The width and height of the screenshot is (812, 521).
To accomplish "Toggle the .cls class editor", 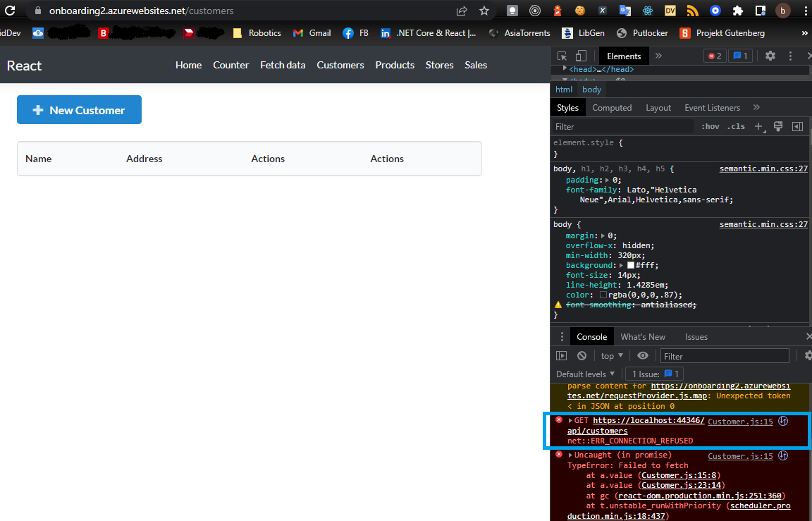I will point(736,126).
